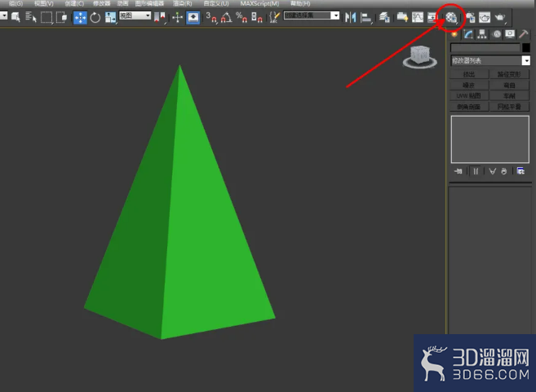Toggle Show End Result button

point(476,171)
